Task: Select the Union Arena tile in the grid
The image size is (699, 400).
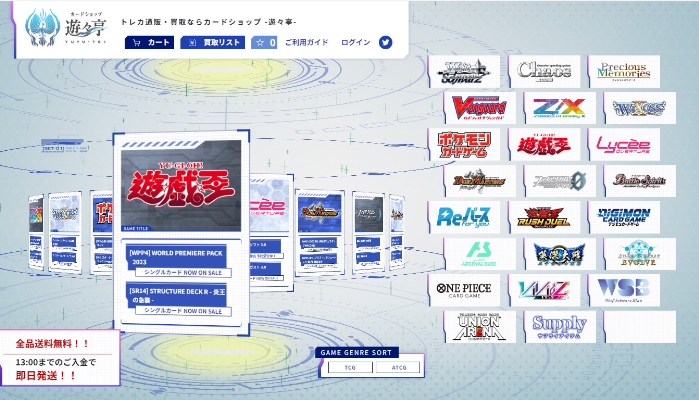Action: (x=480, y=327)
